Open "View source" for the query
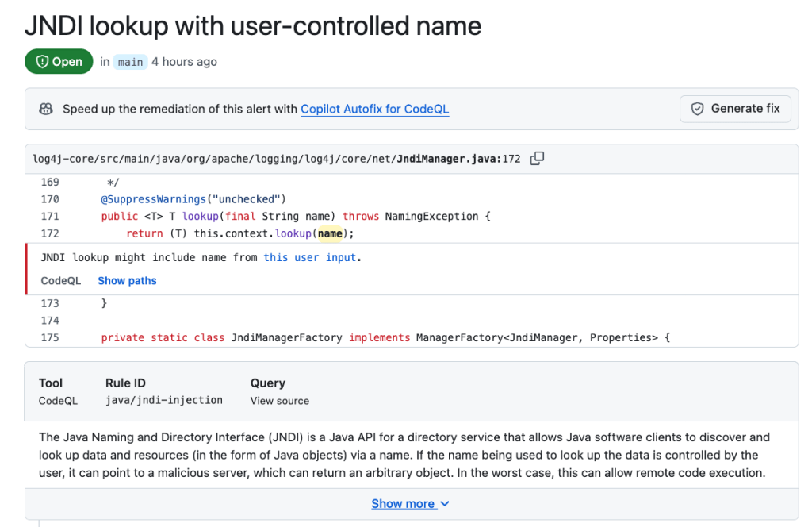This screenshot has height=527, width=812. point(279,400)
